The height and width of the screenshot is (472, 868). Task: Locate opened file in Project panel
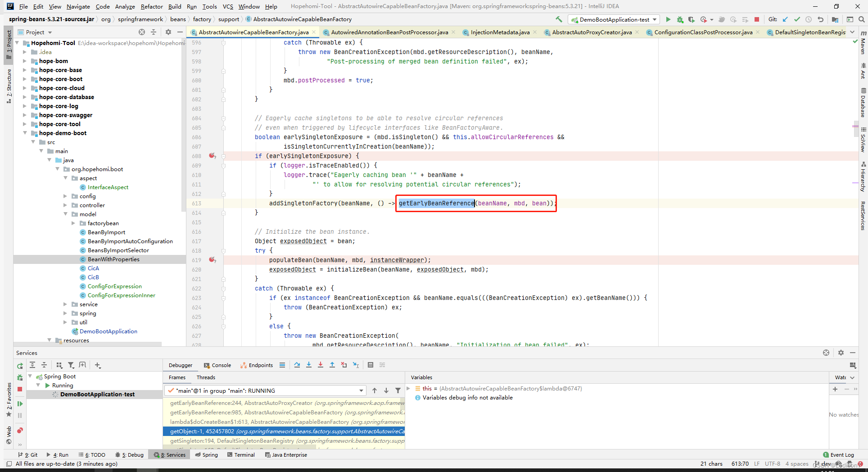[x=142, y=32]
